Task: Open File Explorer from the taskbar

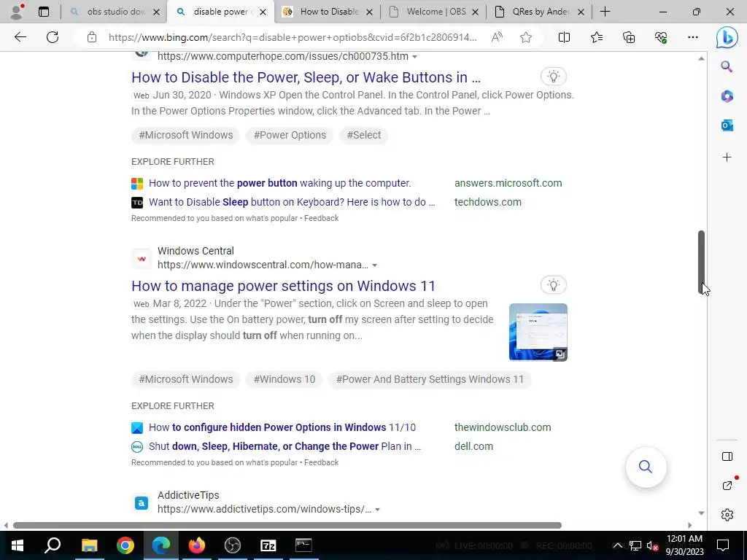Action: [x=89, y=545]
